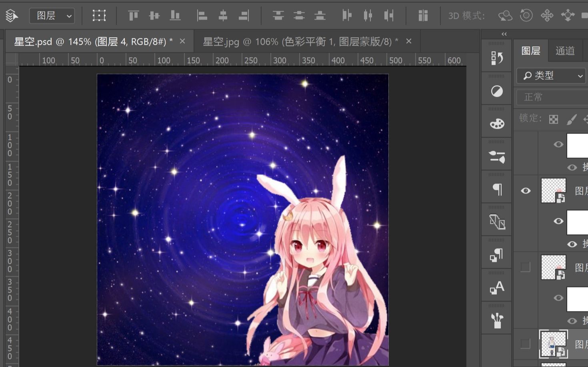Open the Swatches palette panel icon
588x367 pixels.
click(497, 124)
